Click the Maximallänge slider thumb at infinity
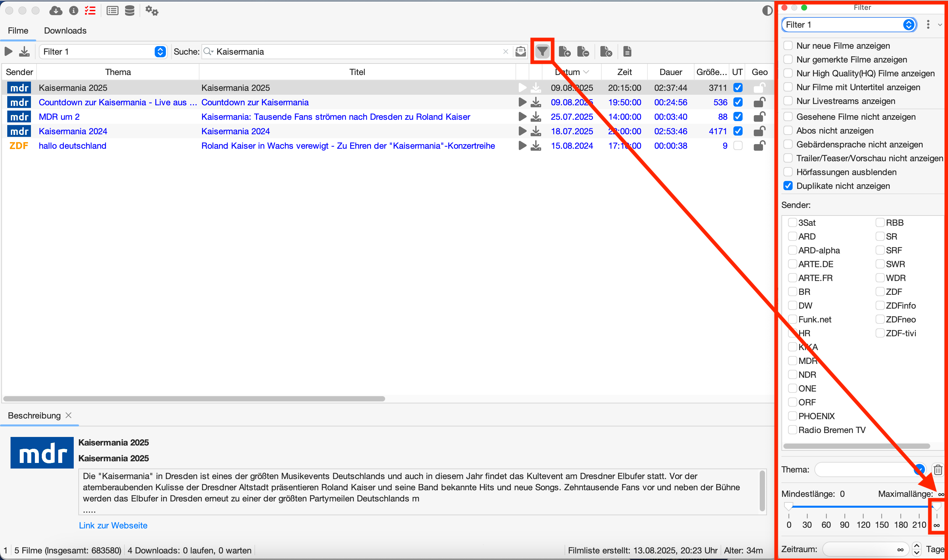The height and width of the screenshot is (560, 948). click(937, 506)
